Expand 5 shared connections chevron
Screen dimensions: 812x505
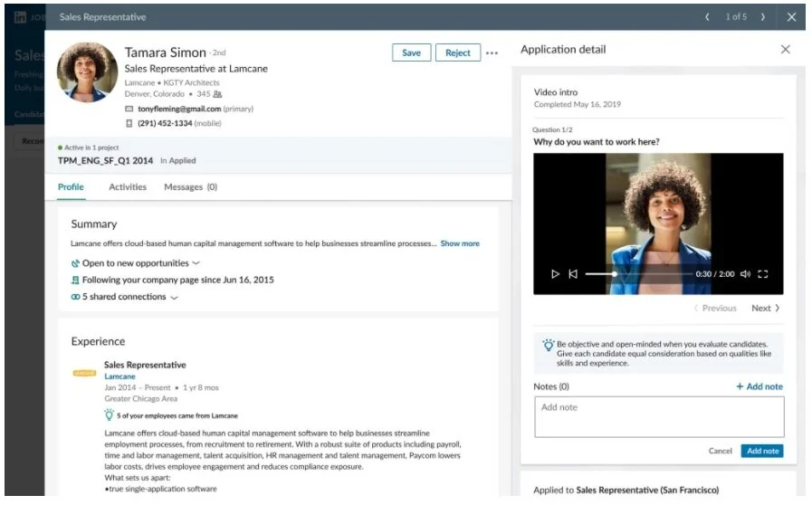pyautogui.click(x=174, y=298)
